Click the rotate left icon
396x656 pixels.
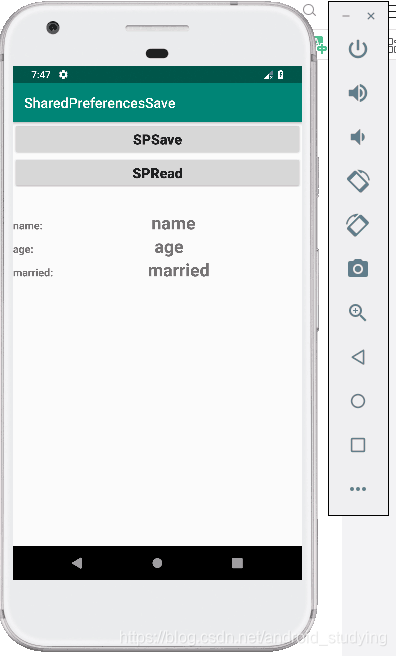[x=358, y=181]
